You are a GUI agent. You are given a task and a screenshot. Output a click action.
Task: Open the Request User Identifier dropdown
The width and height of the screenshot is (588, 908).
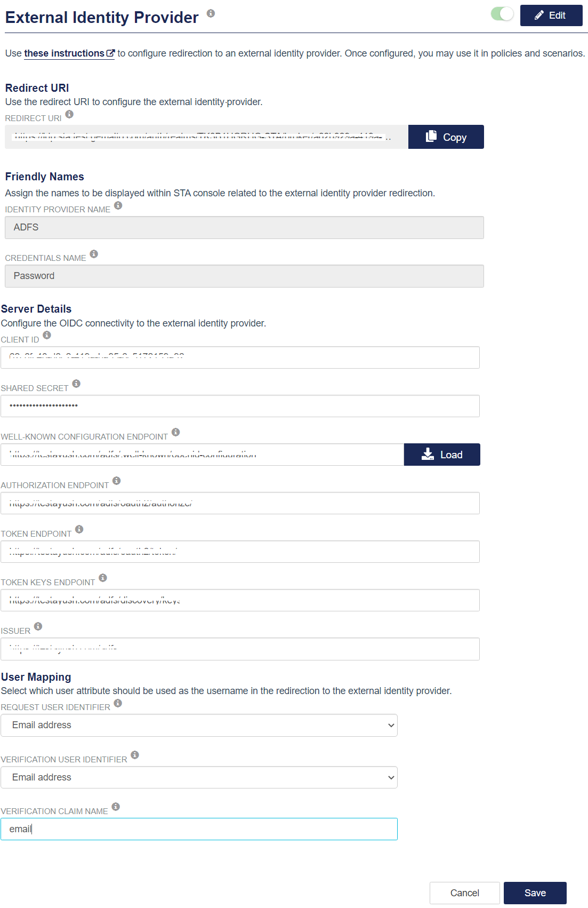click(x=199, y=725)
